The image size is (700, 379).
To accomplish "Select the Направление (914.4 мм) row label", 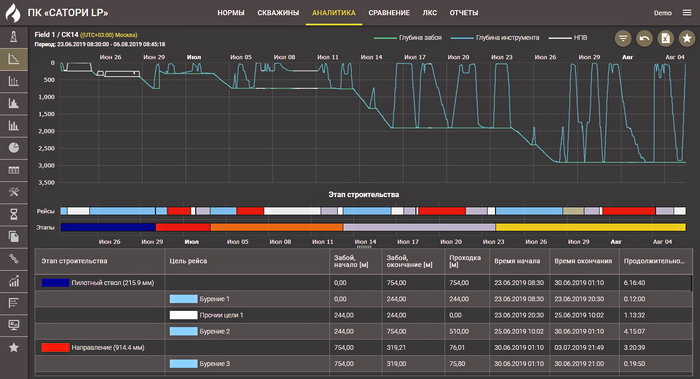I will (108, 348).
